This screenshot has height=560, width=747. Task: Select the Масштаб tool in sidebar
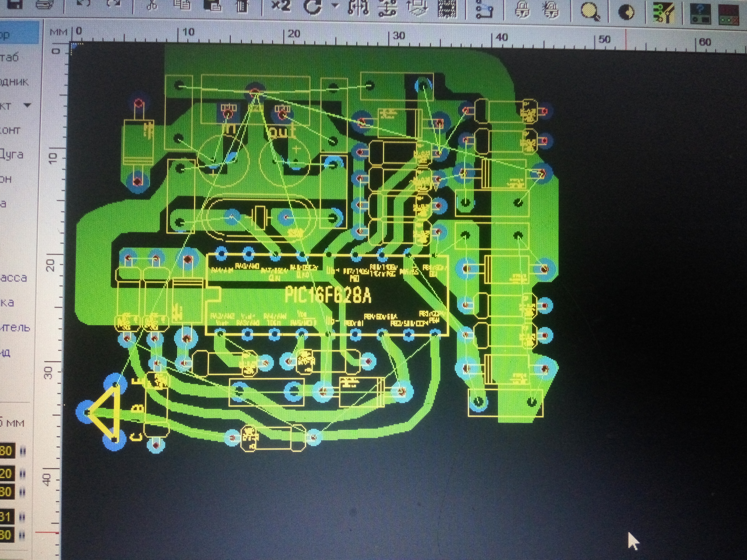click(10, 57)
